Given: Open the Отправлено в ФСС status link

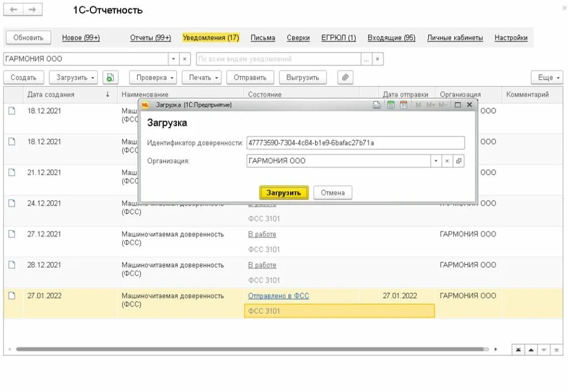Looking at the screenshot, I should pos(278,296).
